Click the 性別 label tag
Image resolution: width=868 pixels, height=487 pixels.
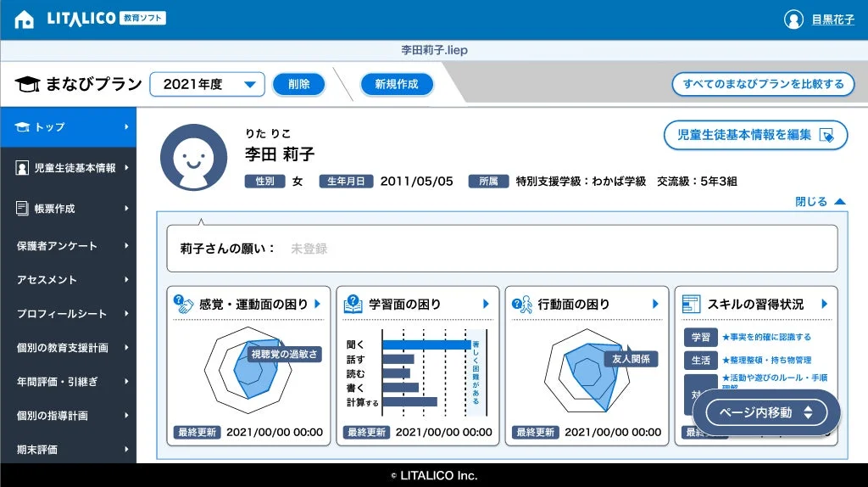pos(264,182)
